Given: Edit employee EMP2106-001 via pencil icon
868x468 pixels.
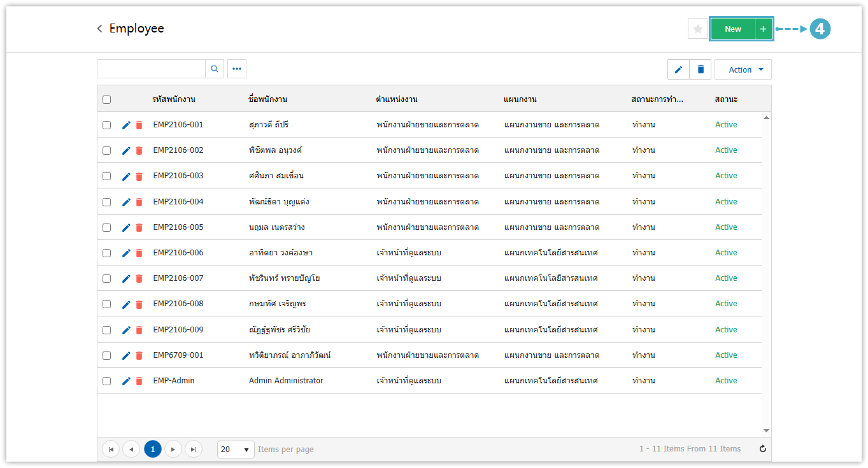Looking at the screenshot, I should [126, 125].
